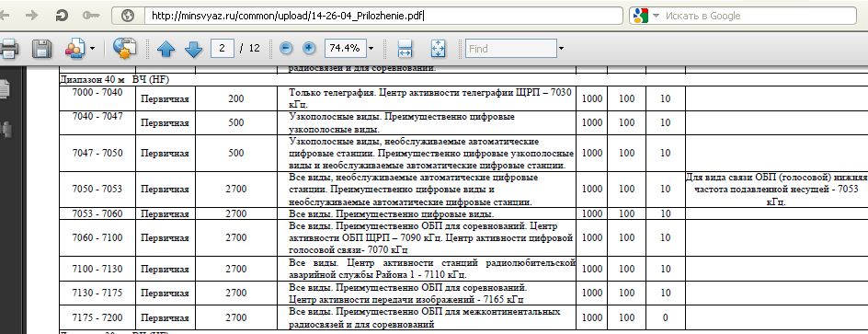Viewport: 868px width, 334px height.
Task: Click the 74.4% zoom value field
Action: pyautogui.click(x=345, y=48)
